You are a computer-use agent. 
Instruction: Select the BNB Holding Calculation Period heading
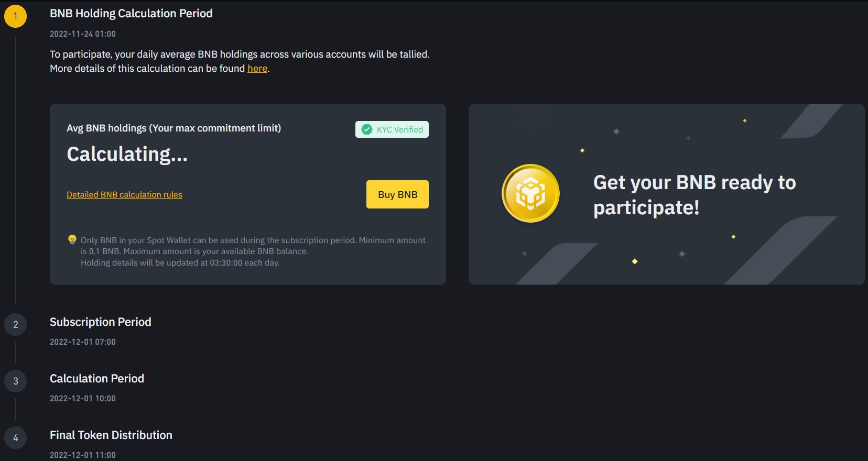click(131, 14)
